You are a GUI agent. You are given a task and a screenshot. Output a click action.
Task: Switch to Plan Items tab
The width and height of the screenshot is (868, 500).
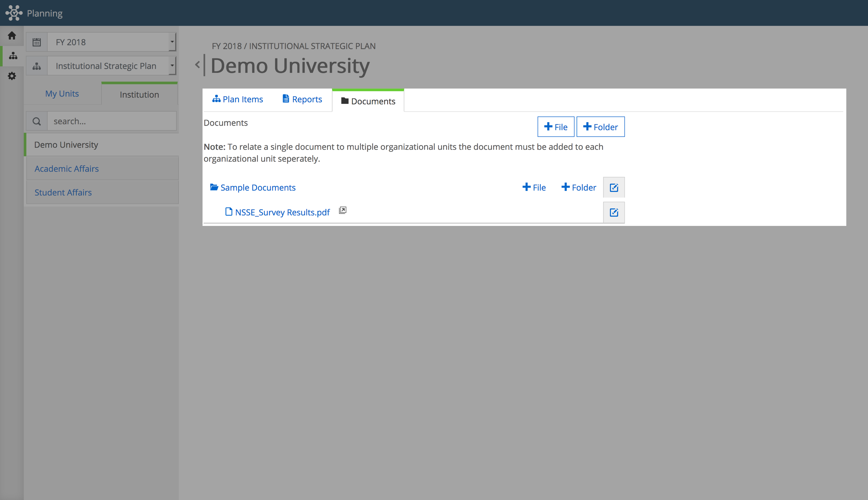click(237, 99)
